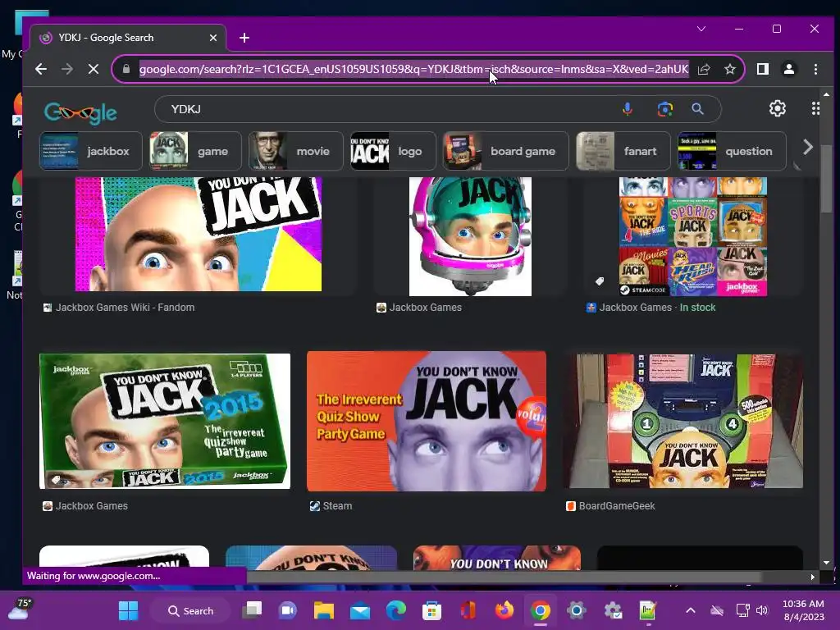Open Jackbox Games Wiki - Fandom image
The height and width of the screenshot is (630, 840).
pyautogui.click(x=199, y=234)
